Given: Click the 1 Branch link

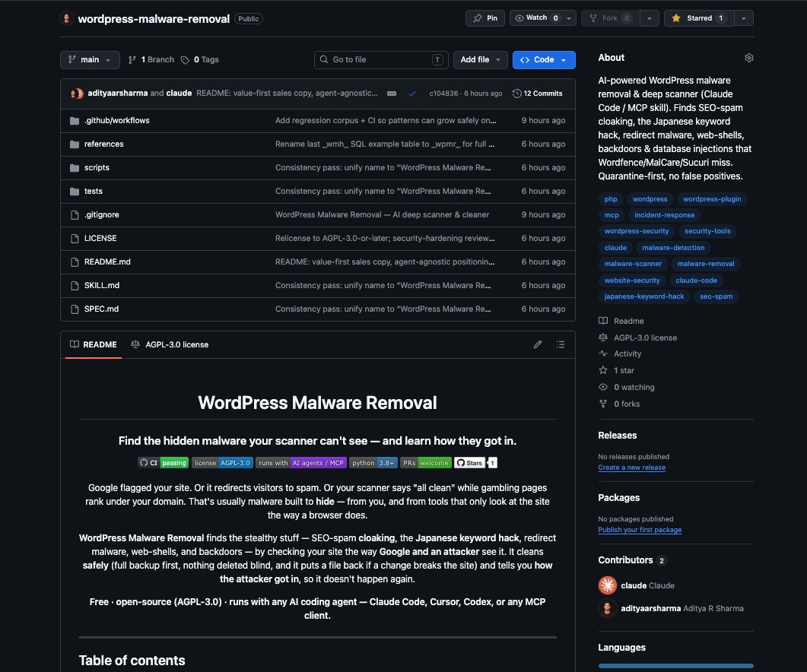Looking at the screenshot, I should [151, 60].
